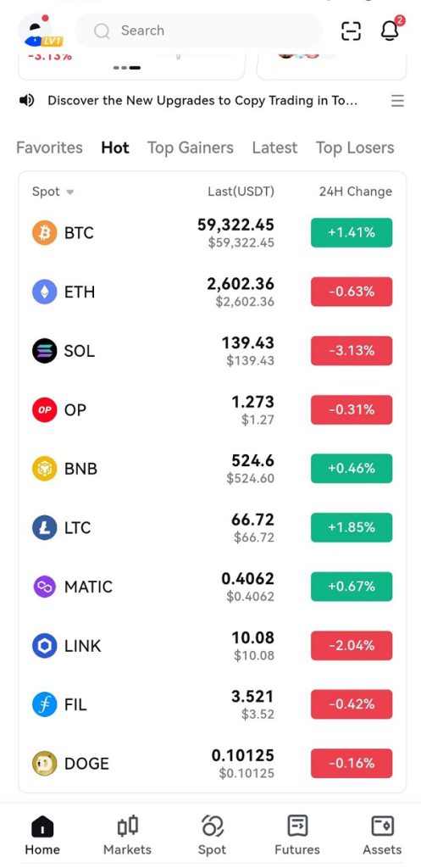Select the Solana SOL coin icon

[x=44, y=350]
